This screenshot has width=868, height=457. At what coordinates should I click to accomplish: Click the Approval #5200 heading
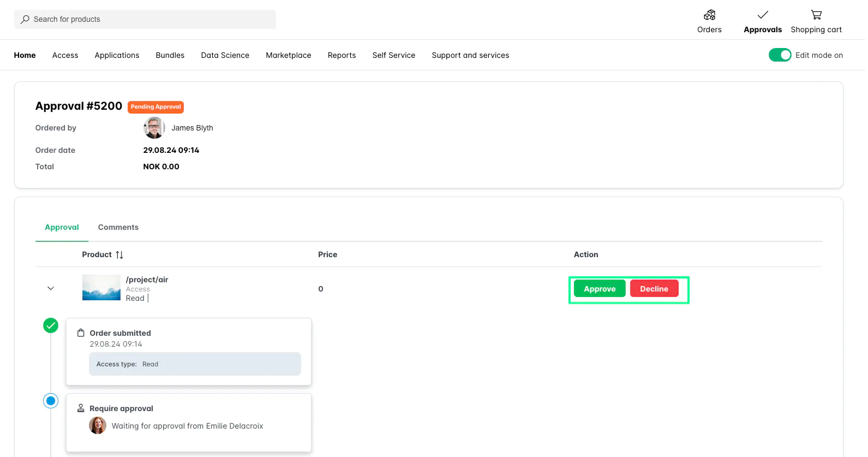point(79,106)
